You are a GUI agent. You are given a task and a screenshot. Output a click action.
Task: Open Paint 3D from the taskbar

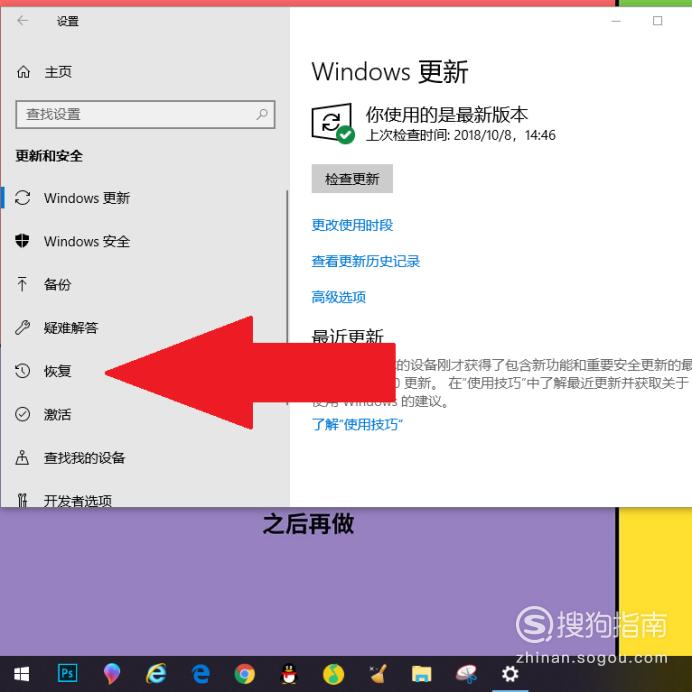(112, 674)
